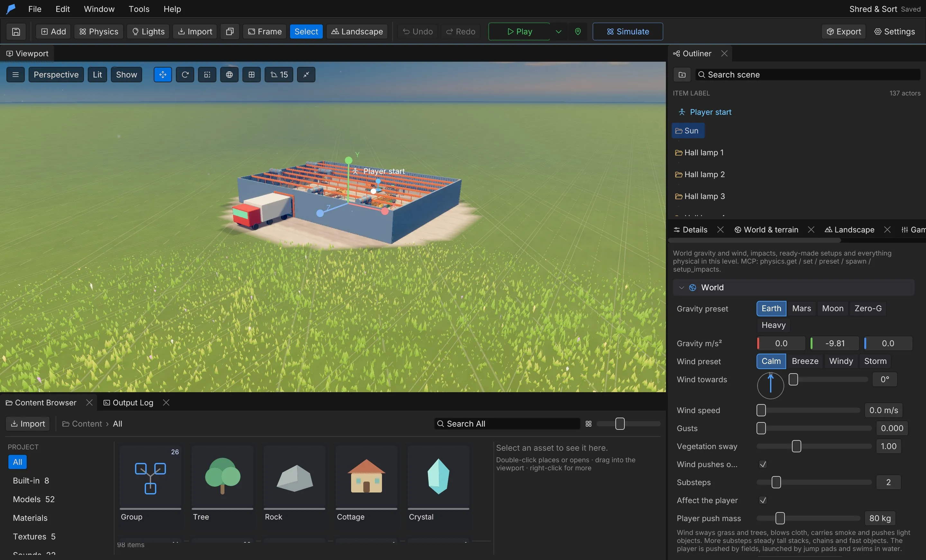Open the Perspective view dropdown

click(56, 74)
